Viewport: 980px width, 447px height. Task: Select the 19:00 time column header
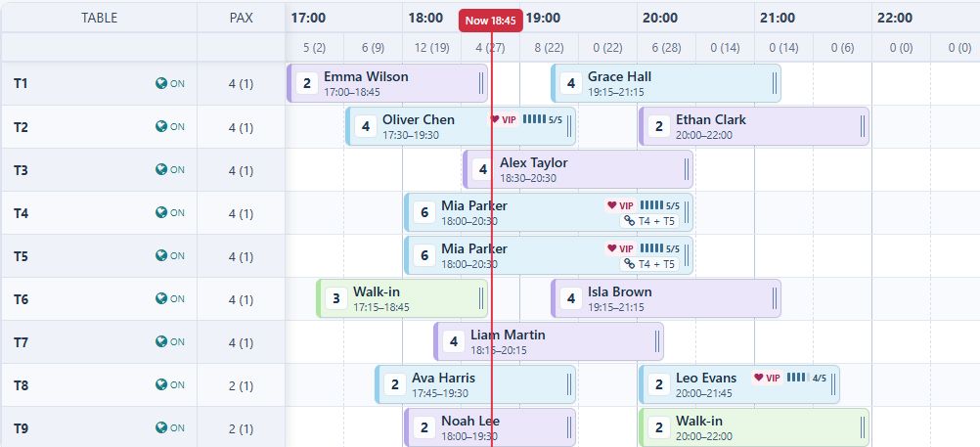coord(543,19)
